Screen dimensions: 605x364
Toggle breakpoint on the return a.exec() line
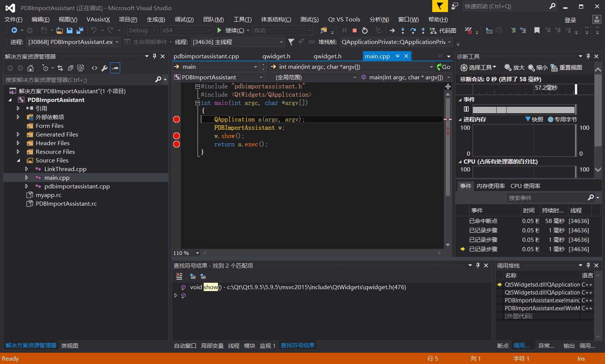177,144
